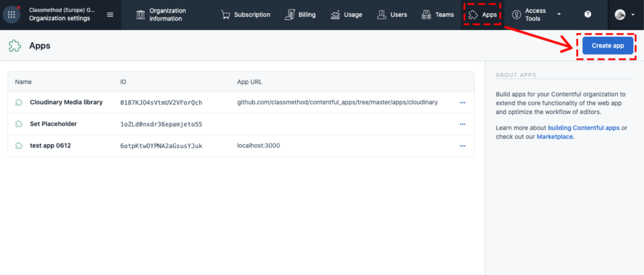The width and height of the screenshot is (644, 275).
Task: Open the test app 0612 entry
Action: [x=50, y=146]
